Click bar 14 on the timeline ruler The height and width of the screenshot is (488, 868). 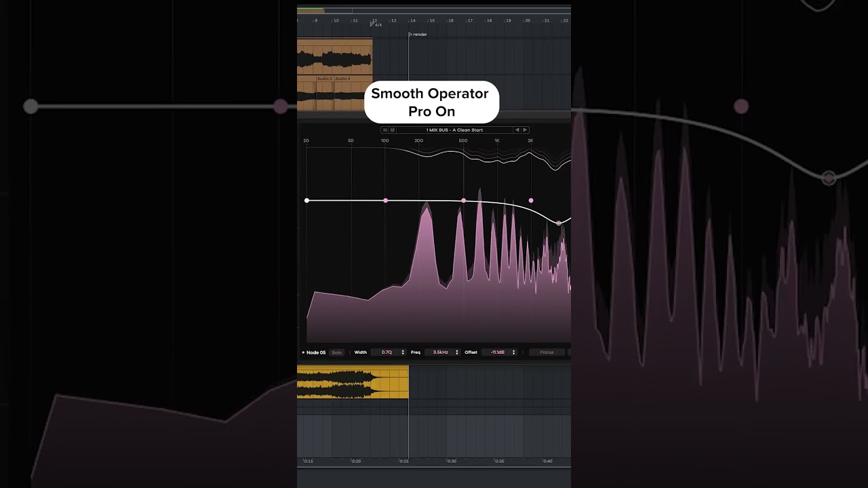point(412,20)
